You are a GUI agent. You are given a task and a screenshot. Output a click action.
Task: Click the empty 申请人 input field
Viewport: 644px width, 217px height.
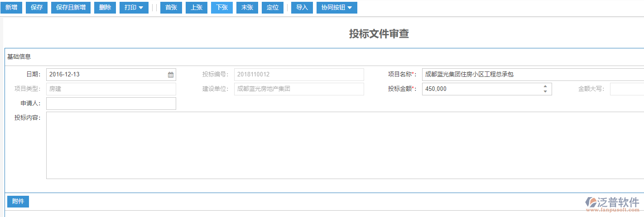tap(111, 104)
